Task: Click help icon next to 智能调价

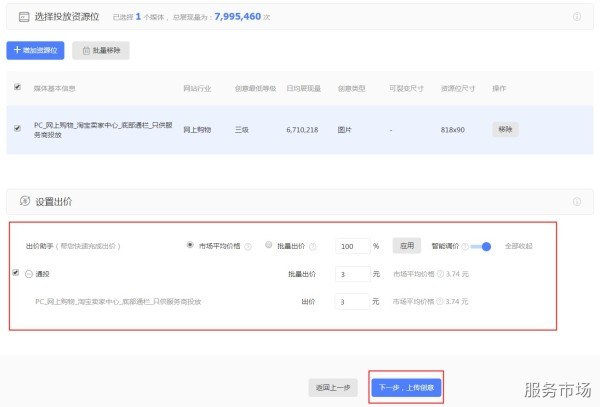Action: coord(465,246)
